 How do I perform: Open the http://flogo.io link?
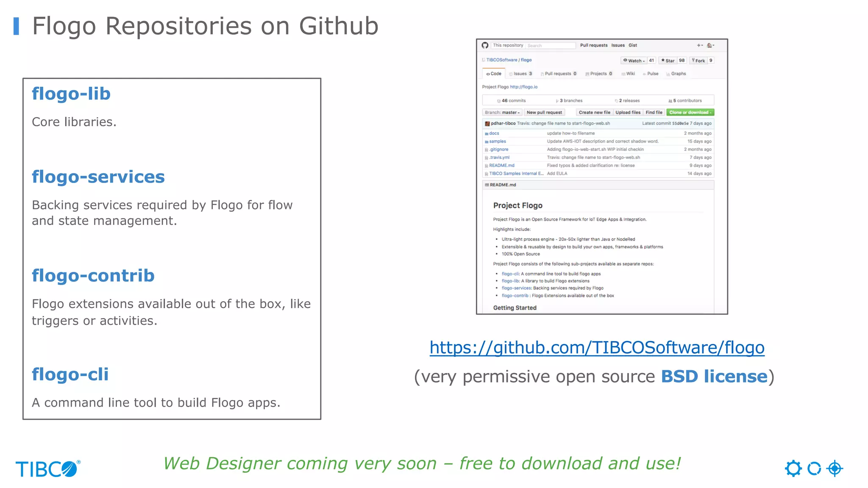[523, 87]
